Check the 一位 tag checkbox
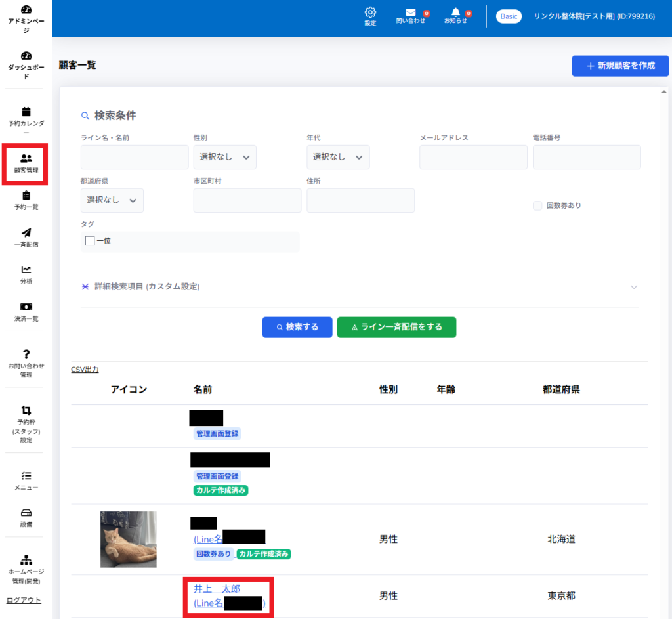Image resolution: width=672 pixels, height=619 pixels. coord(91,241)
